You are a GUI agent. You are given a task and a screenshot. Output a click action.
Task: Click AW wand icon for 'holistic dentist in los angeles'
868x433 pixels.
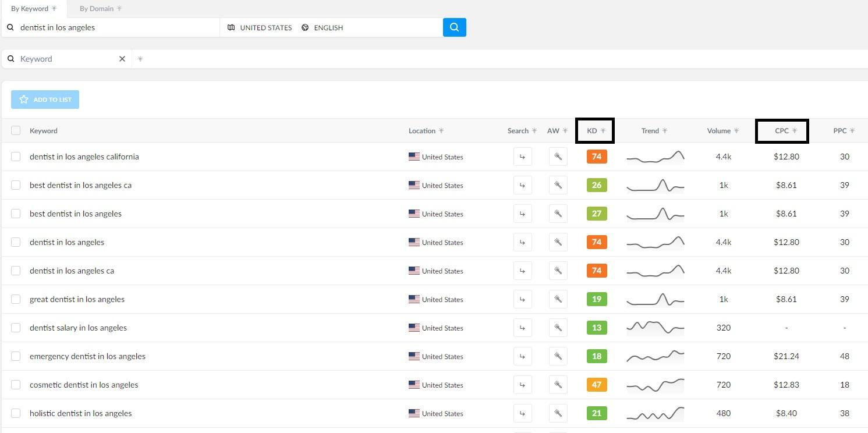558,413
